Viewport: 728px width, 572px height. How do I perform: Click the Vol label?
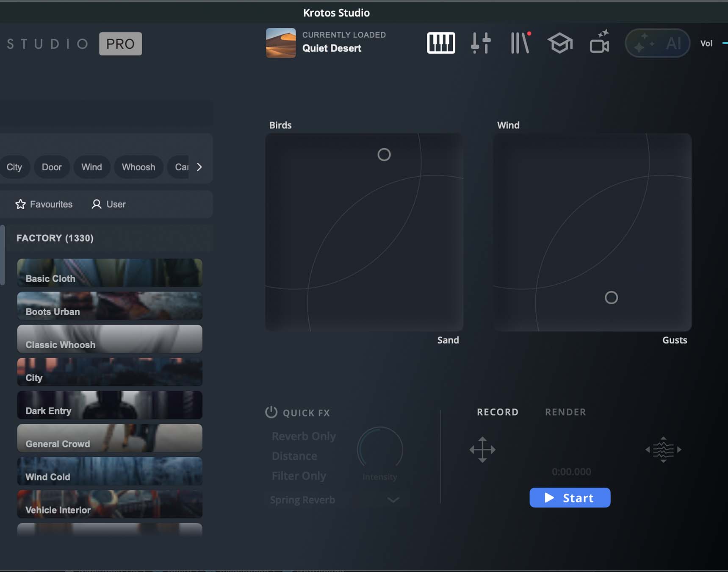pyautogui.click(x=706, y=43)
